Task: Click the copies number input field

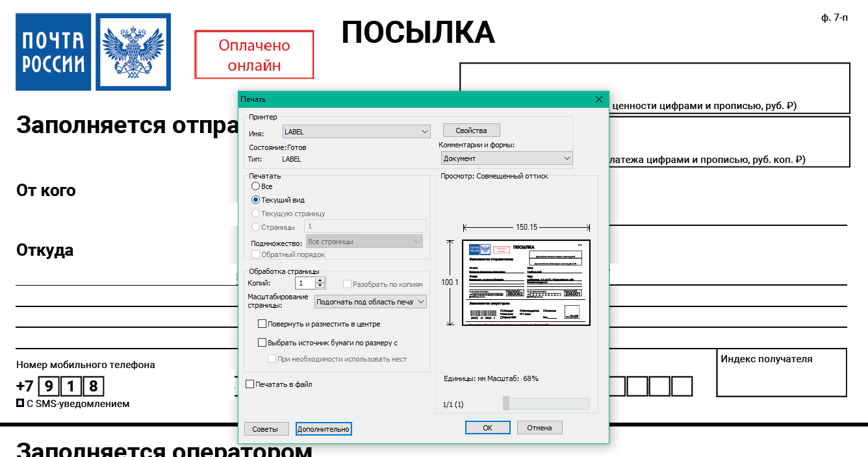Action: [305, 284]
